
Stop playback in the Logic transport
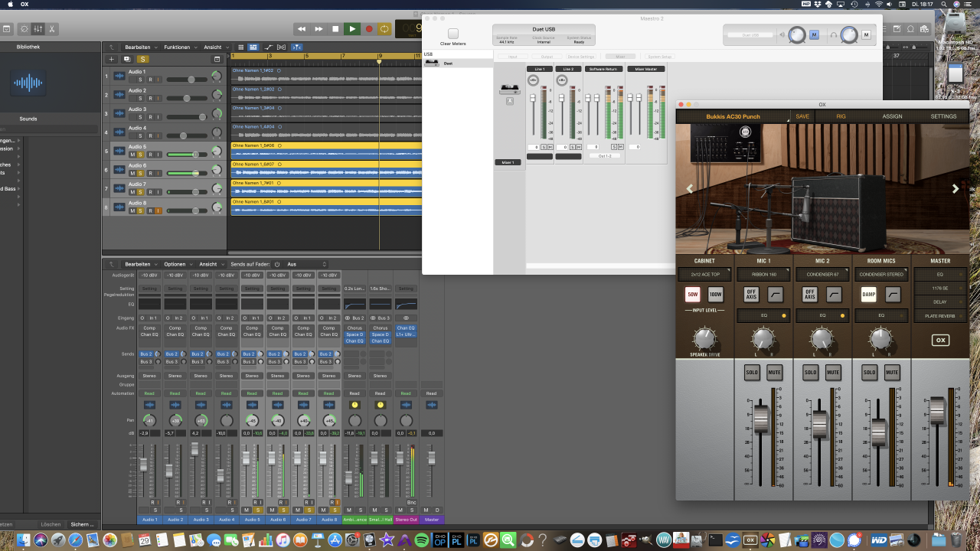tap(335, 29)
